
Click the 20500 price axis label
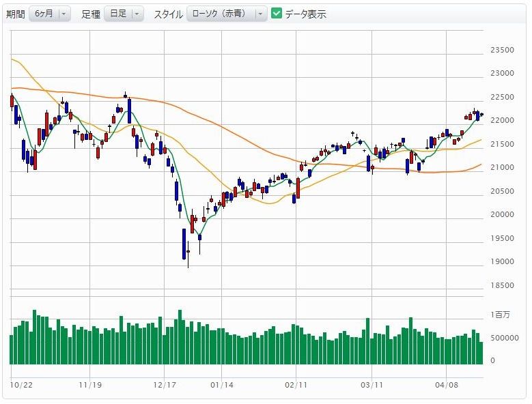coord(502,191)
